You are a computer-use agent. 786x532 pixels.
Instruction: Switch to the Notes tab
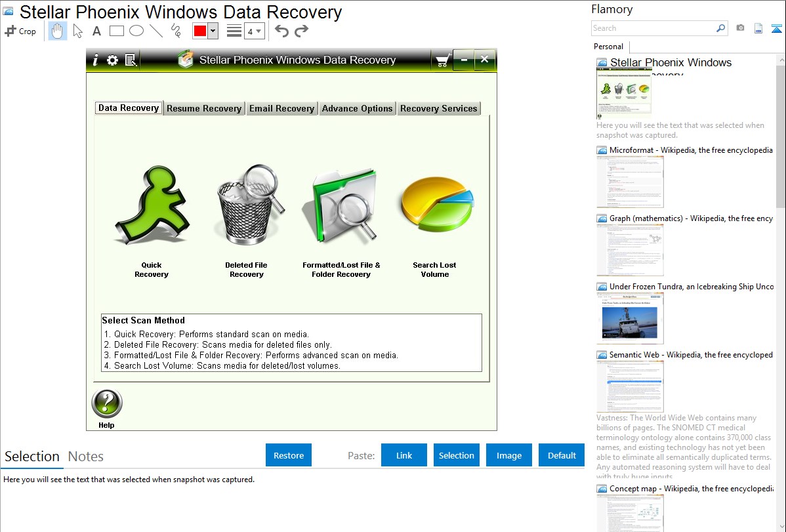click(86, 457)
